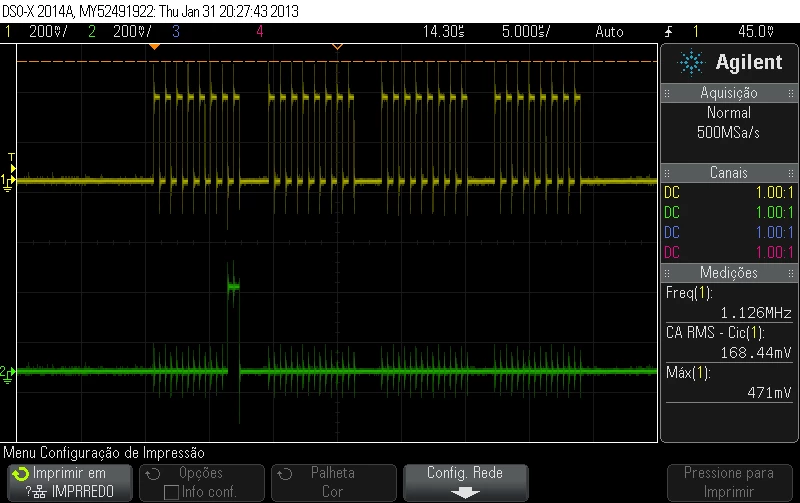Open the Medições panel header
This screenshot has width=800, height=503.
729,273
